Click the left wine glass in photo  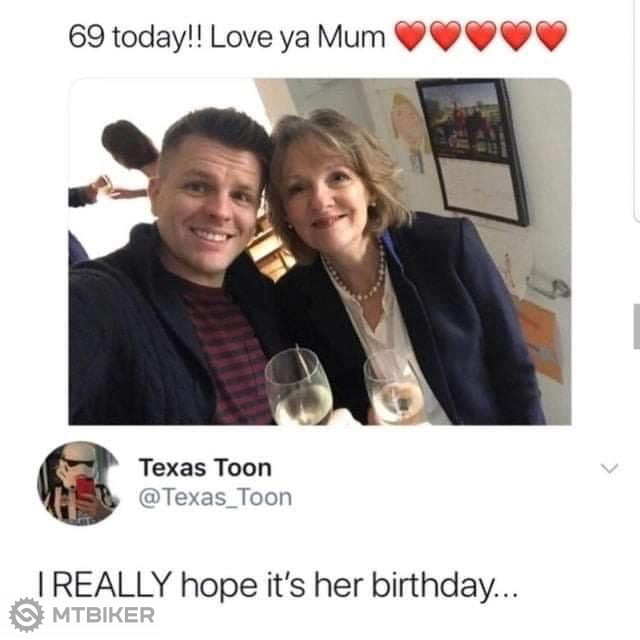point(297,387)
